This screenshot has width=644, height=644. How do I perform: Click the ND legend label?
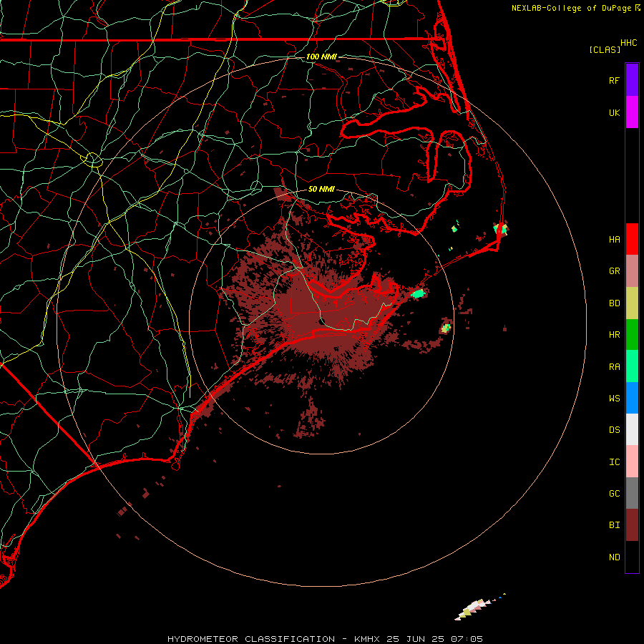pos(614,557)
